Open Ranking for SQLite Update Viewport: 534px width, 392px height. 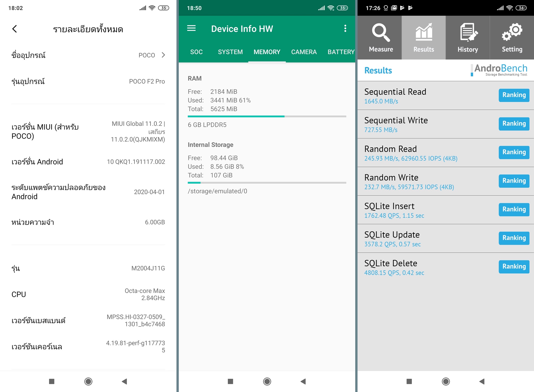pos(514,238)
